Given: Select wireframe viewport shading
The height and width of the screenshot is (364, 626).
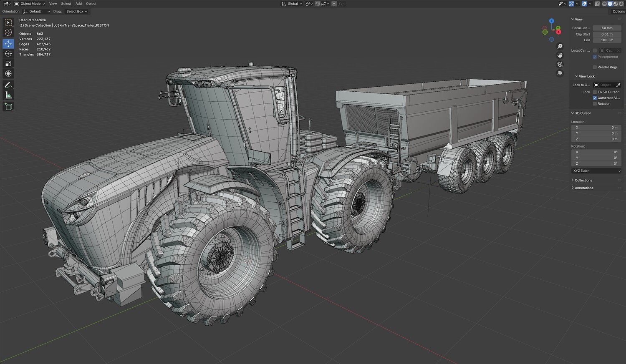Looking at the screenshot, I should pyautogui.click(x=604, y=4).
